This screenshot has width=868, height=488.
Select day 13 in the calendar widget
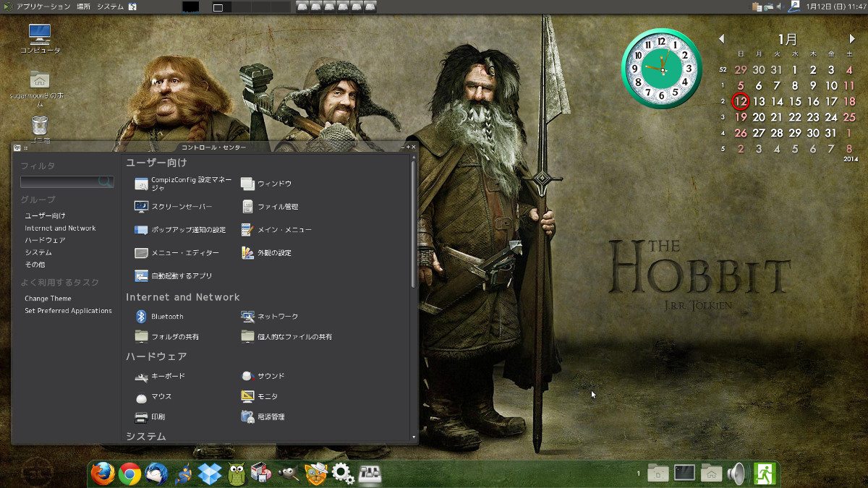[x=759, y=102]
